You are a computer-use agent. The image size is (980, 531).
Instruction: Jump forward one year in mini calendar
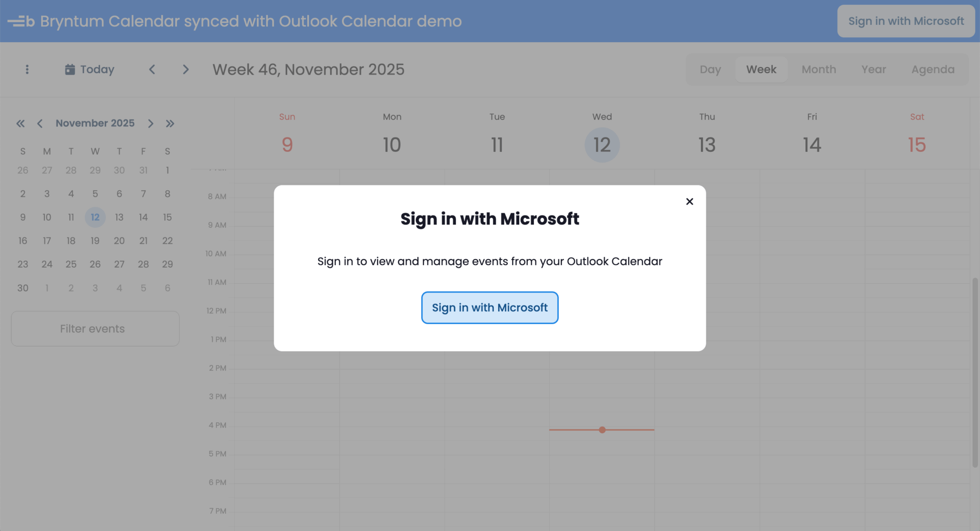point(170,124)
